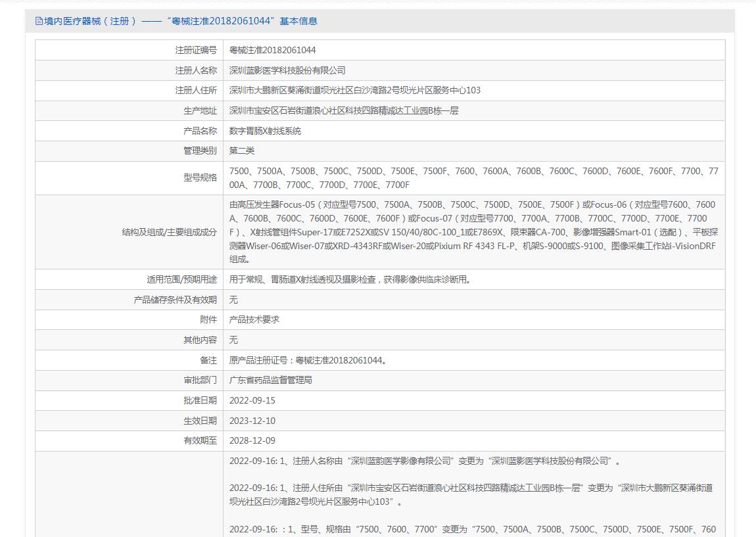Click the 附件 value 产品技术要求
This screenshot has height=537, width=756.
click(254, 319)
